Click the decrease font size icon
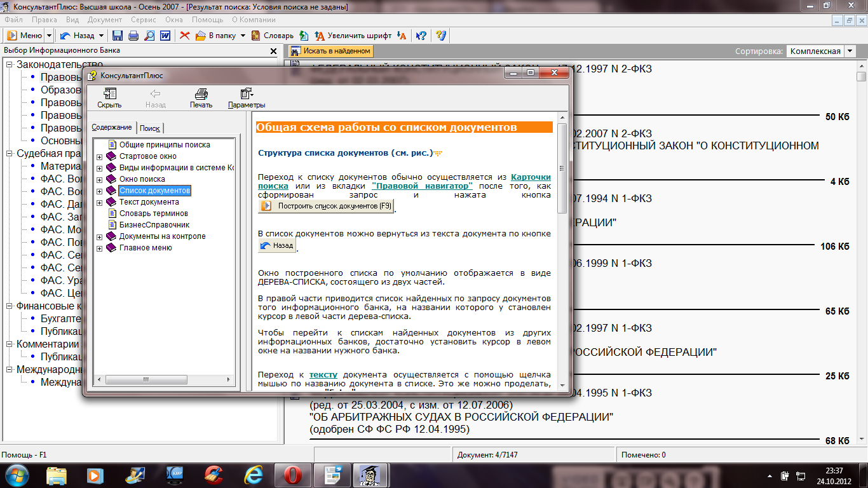 pyautogui.click(x=401, y=36)
